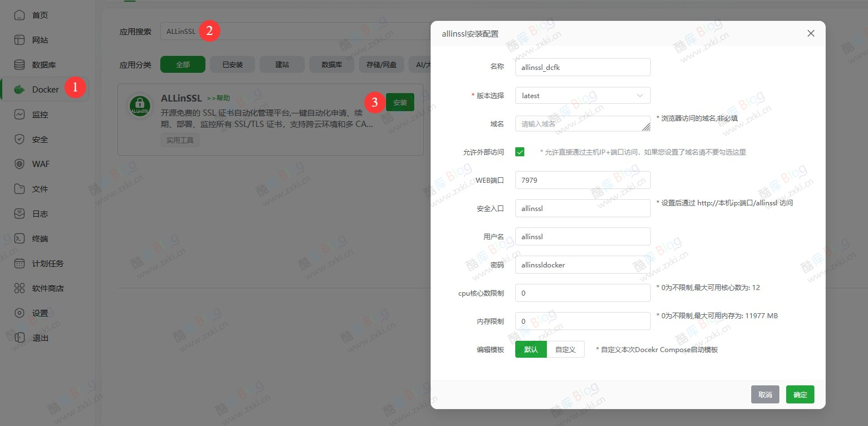This screenshot has width=868, height=426.
Task: Click the 安装 install button for ALLinSSL
Action: (x=400, y=102)
